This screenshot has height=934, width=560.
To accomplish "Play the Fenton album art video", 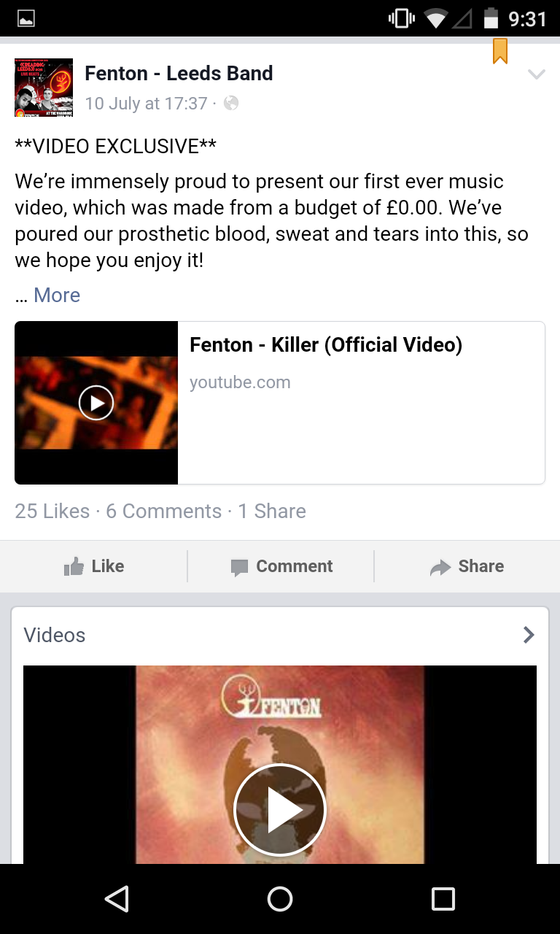I will (280, 809).
